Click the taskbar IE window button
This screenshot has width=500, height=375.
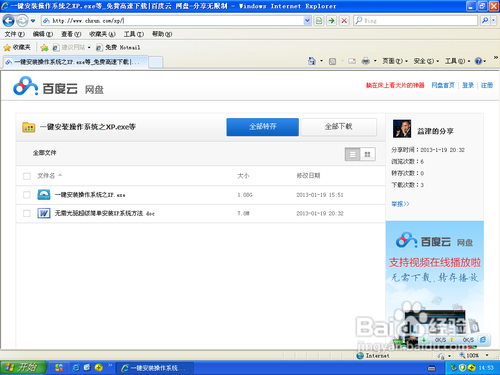click(x=155, y=368)
